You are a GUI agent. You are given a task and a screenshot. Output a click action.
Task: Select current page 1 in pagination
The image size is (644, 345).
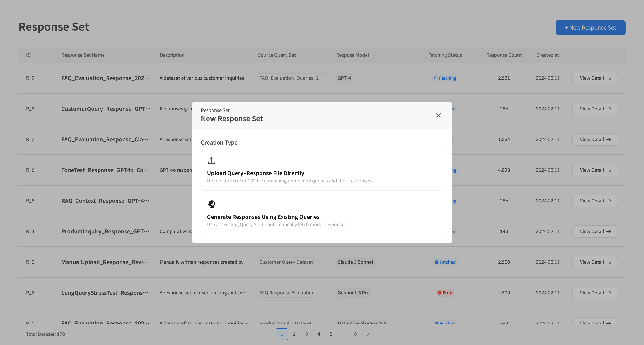tap(282, 334)
